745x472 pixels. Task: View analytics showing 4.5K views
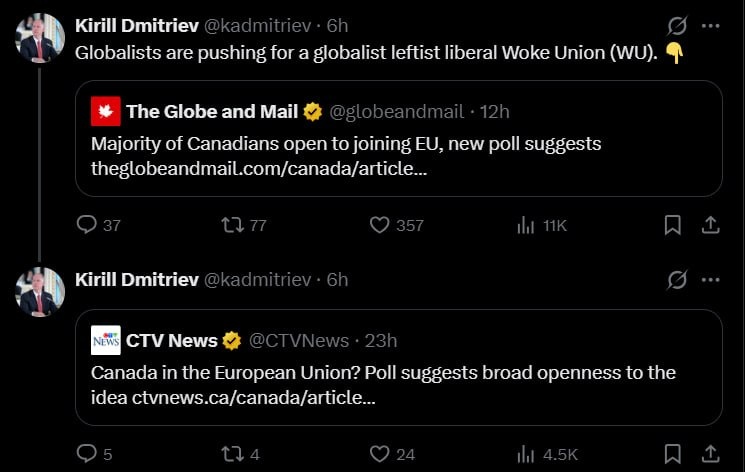pos(525,454)
